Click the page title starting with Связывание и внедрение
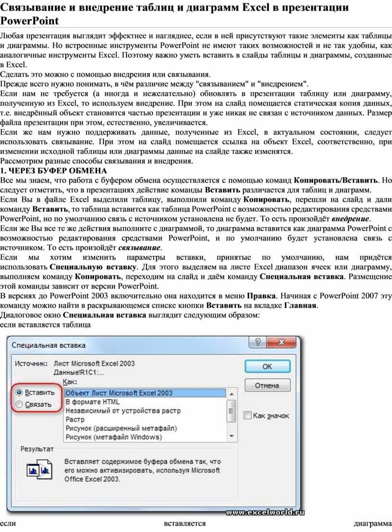The image size is (392, 532). click(174, 14)
